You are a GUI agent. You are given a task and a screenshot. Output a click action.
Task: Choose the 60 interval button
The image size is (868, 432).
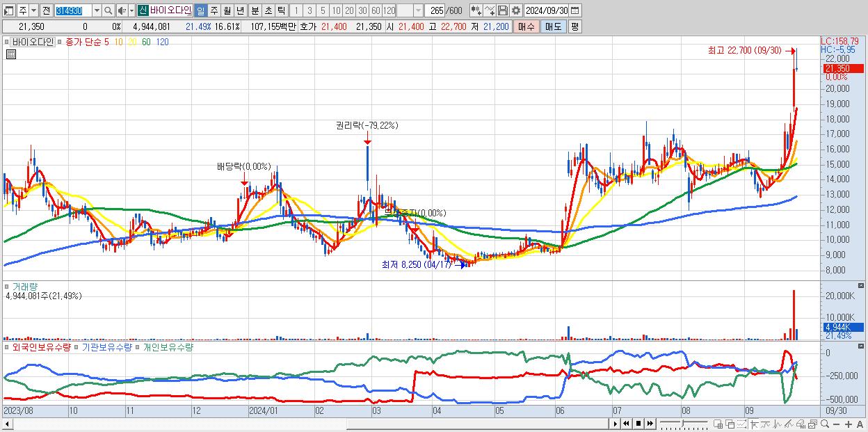376,11
